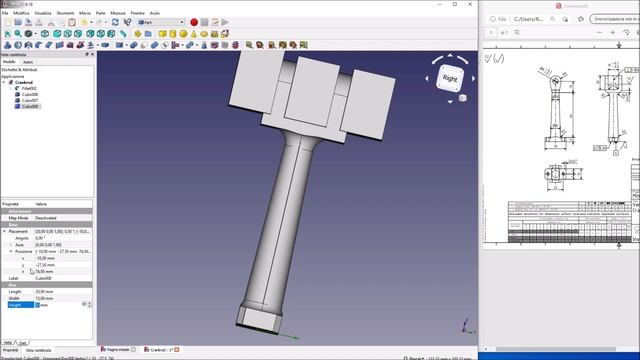The image size is (640, 360).
Task: Click the Revolve tool icon
Action: point(18,45)
